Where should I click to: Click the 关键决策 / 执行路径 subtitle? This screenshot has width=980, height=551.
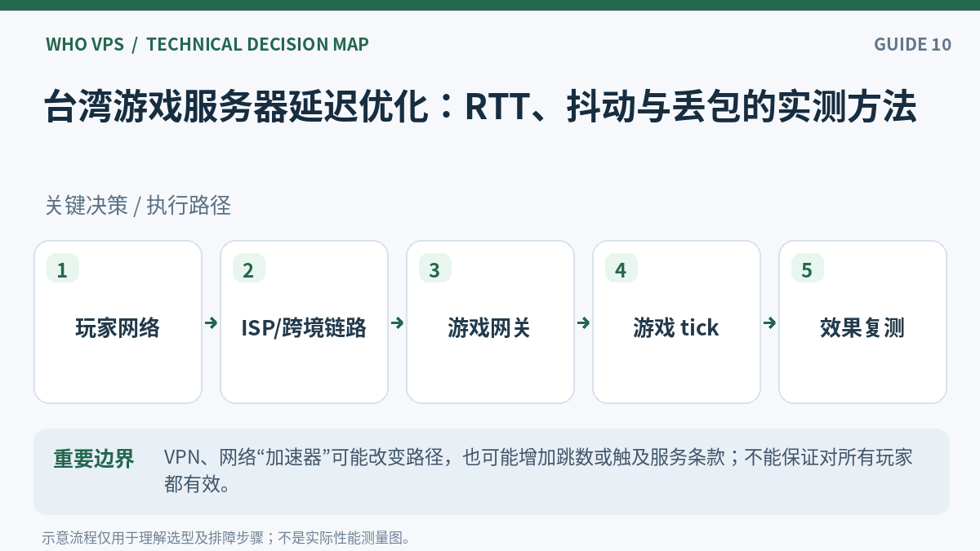point(138,206)
